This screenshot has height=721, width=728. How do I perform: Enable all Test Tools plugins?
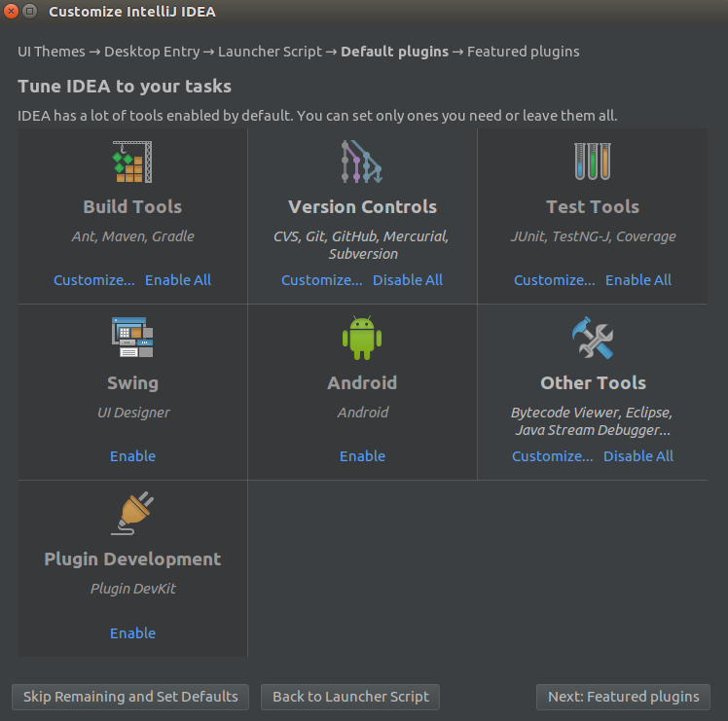click(638, 280)
